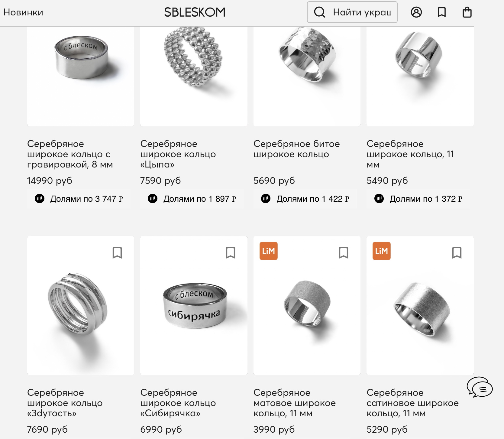Bookmark the satin wide ring 11 мм
Image resolution: width=504 pixels, height=439 pixels.
coord(457,252)
